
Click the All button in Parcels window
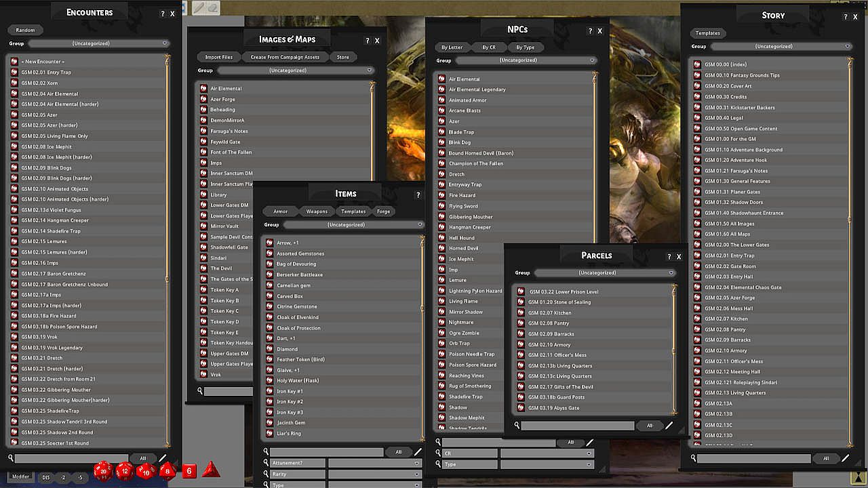(x=649, y=426)
